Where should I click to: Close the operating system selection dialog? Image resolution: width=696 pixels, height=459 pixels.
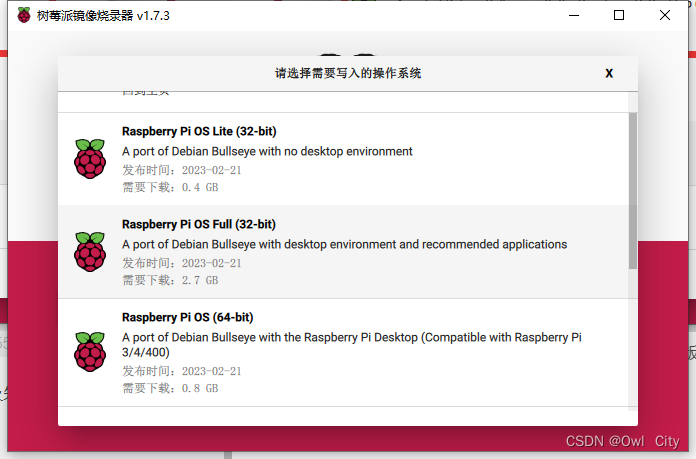(x=609, y=73)
